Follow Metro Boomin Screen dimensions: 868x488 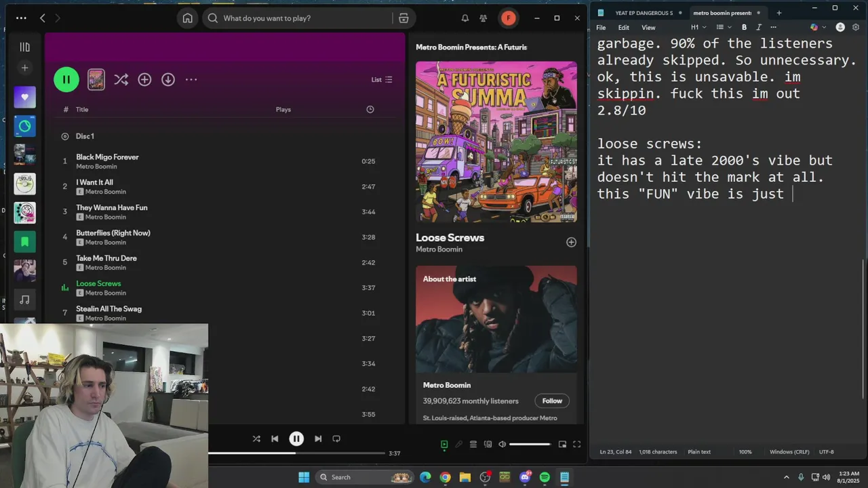552,401
